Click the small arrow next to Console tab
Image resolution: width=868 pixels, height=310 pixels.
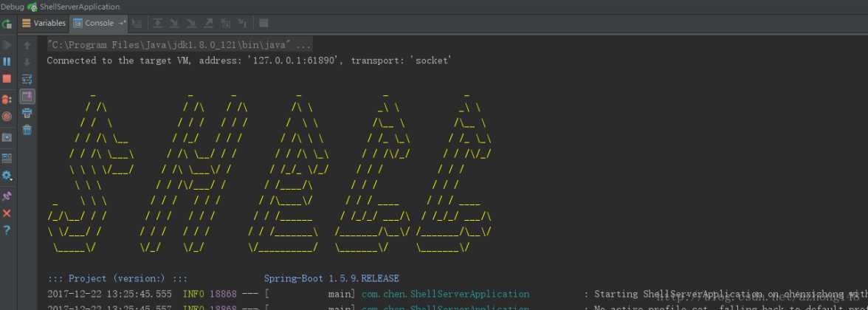[x=123, y=24]
